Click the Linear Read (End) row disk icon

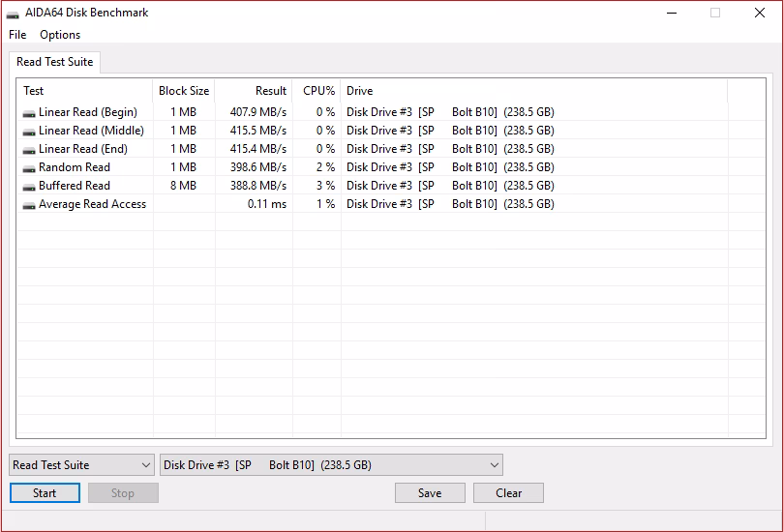(29, 150)
